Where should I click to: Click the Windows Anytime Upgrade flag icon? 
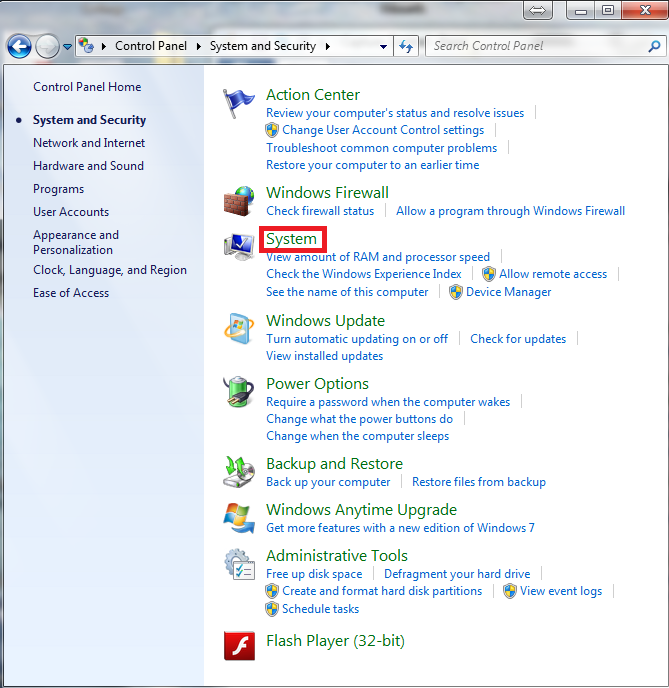click(x=239, y=518)
